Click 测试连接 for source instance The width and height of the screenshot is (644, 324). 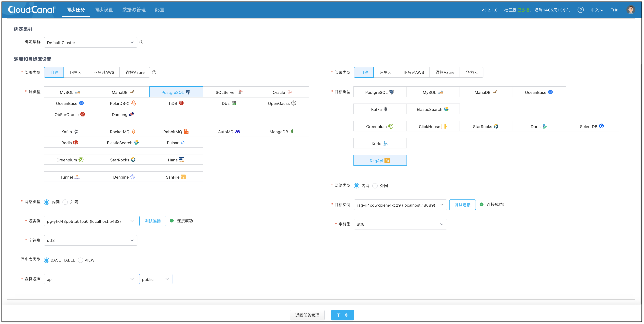point(152,221)
